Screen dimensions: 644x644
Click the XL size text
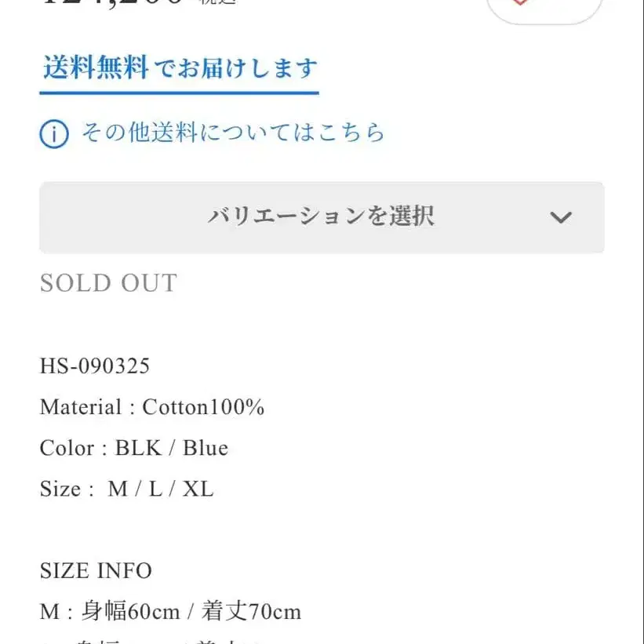(x=198, y=489)
